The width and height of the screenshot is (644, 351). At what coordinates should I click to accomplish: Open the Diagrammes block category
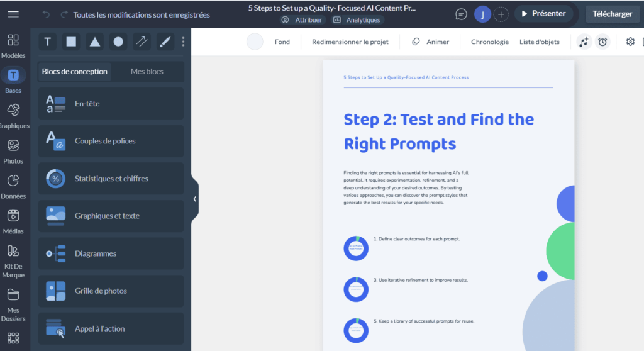(x=111, y=253)
